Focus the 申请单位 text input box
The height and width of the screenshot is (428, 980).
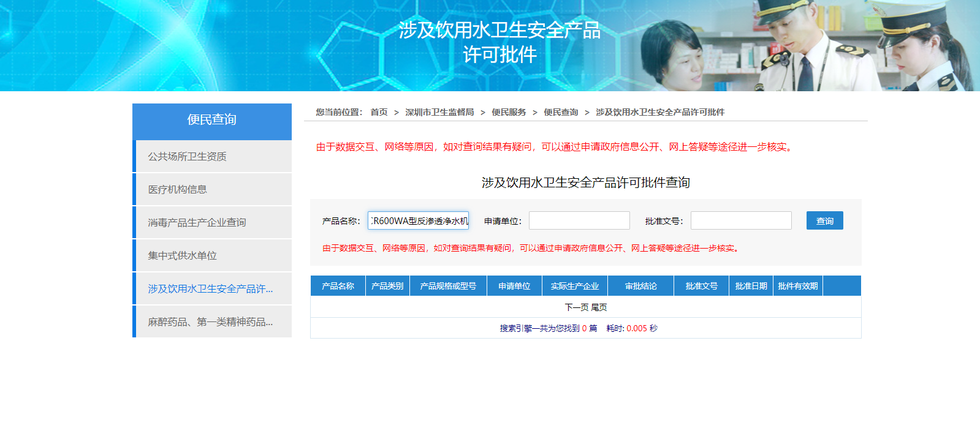tap(579, 221)
